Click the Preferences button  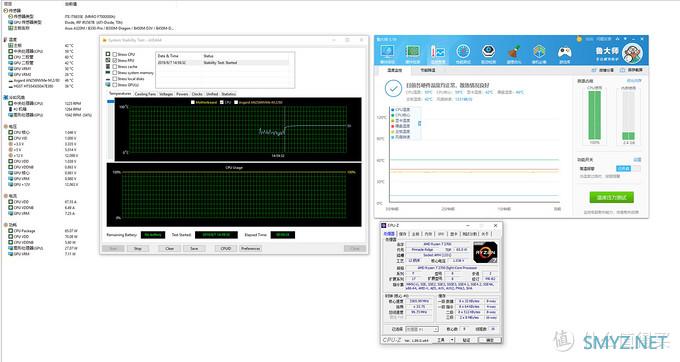(x=251, y=248)
